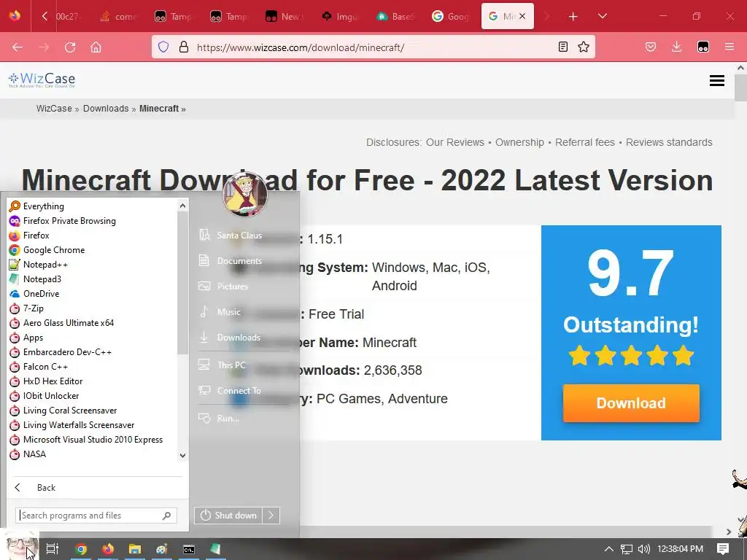Image resolution: width=747 pixels, height=560 pixels.
Task: Open Ownership disclosure link
Action: [x=519, y=142]
